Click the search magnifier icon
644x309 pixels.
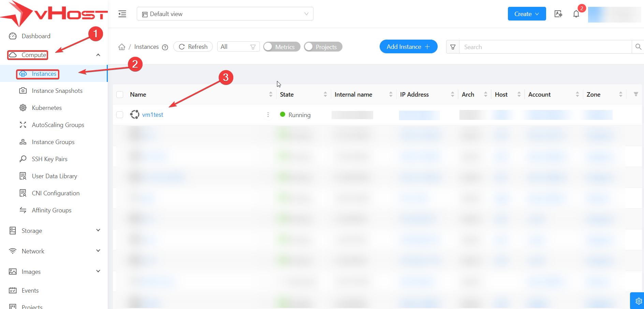click(x=638, y=47)
